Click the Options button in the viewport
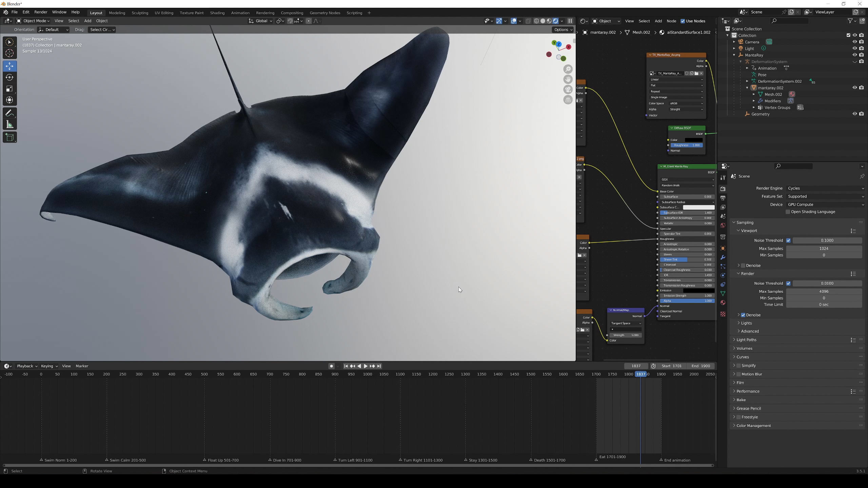 coord(563,29)
